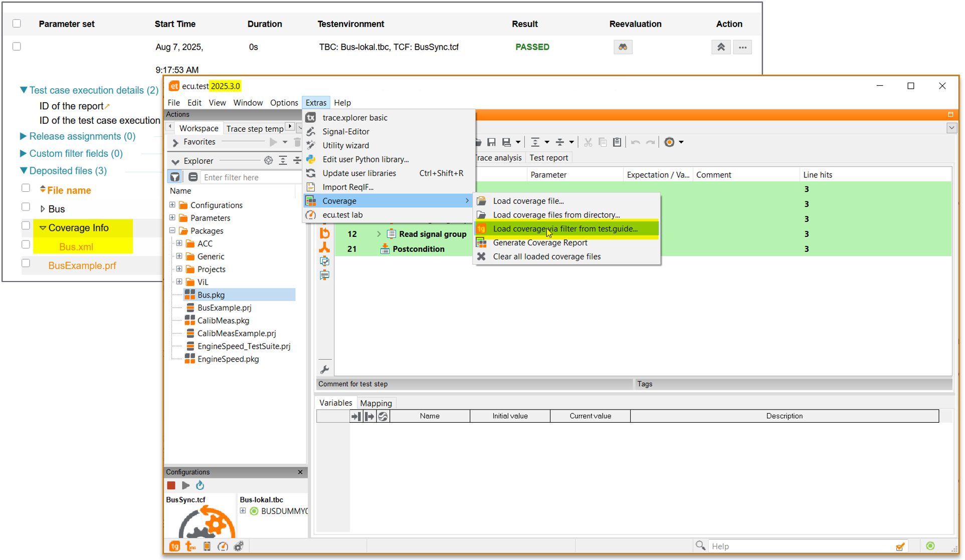
Task: Expand the Configurations folder node
Action: point(172,205)
